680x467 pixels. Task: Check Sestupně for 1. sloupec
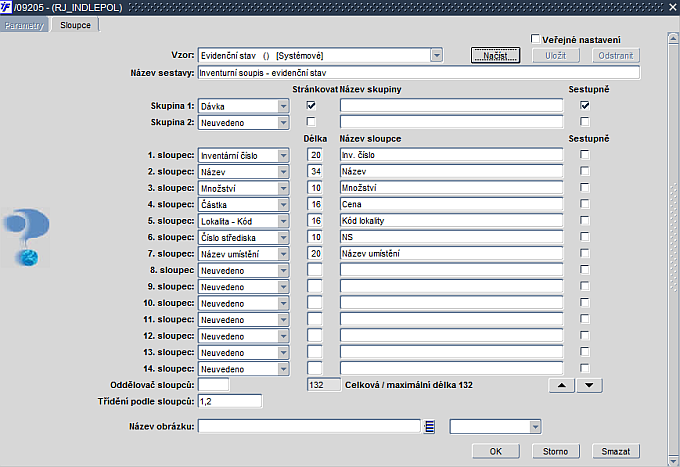point(585,155)
